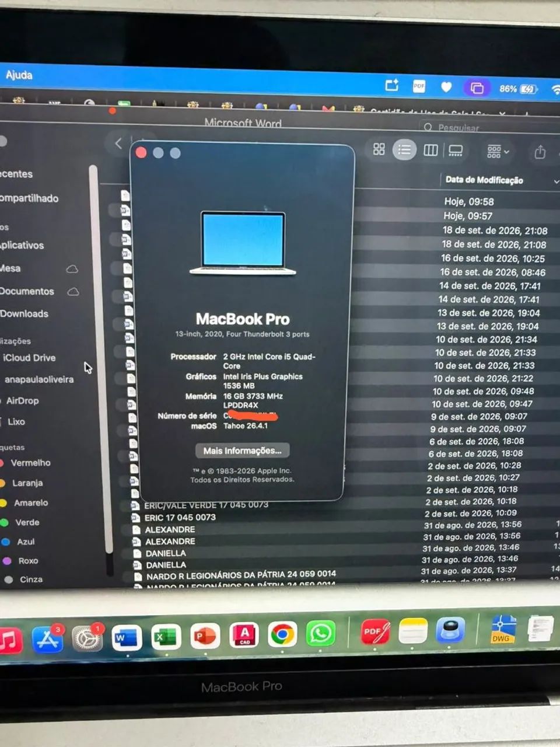The height and width of the screenshot is (747, 560).
Task: Click the 31 de ago. de 2026, 13:37 date
Action: point(468,570)
